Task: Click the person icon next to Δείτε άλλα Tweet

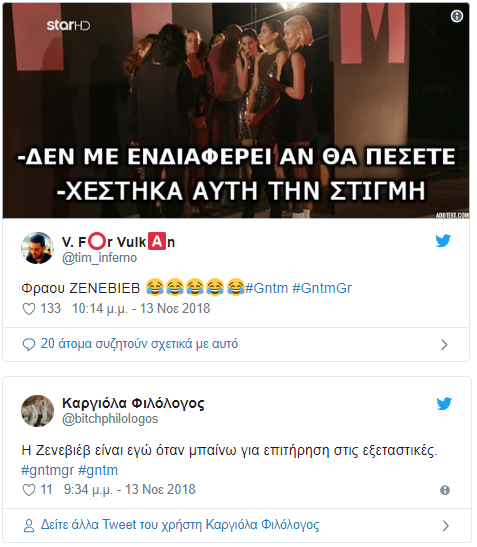Action: 29,526
